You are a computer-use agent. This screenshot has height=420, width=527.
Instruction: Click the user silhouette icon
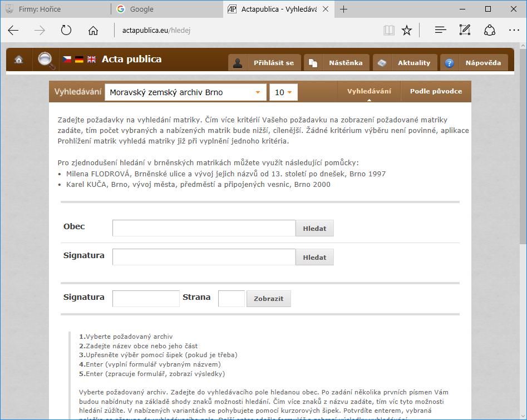tap(238, 63)
